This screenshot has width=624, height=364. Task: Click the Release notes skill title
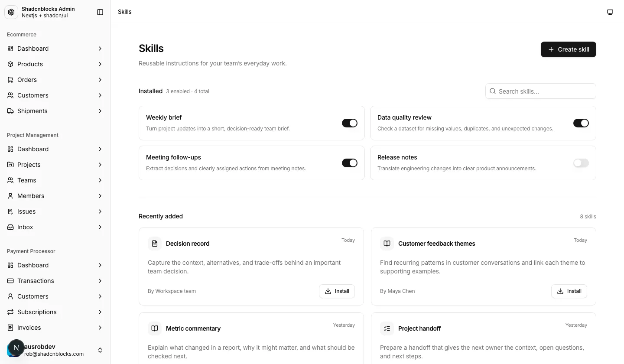pos(397,157)
